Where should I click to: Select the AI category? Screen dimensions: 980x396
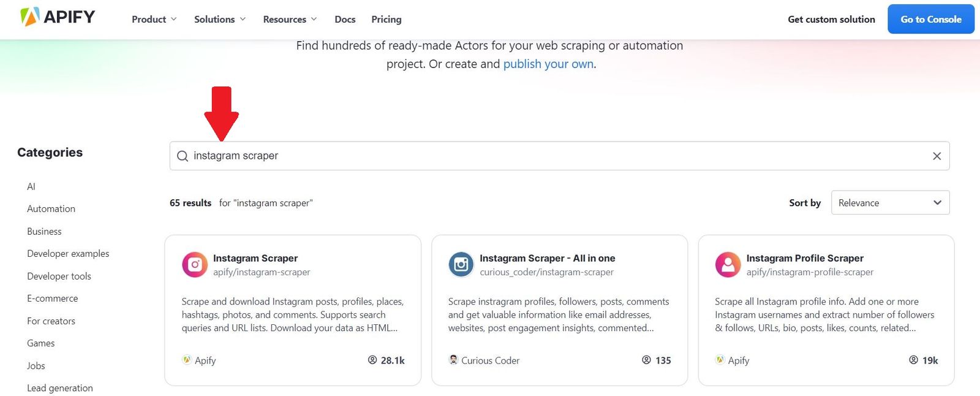coord(31,186)
